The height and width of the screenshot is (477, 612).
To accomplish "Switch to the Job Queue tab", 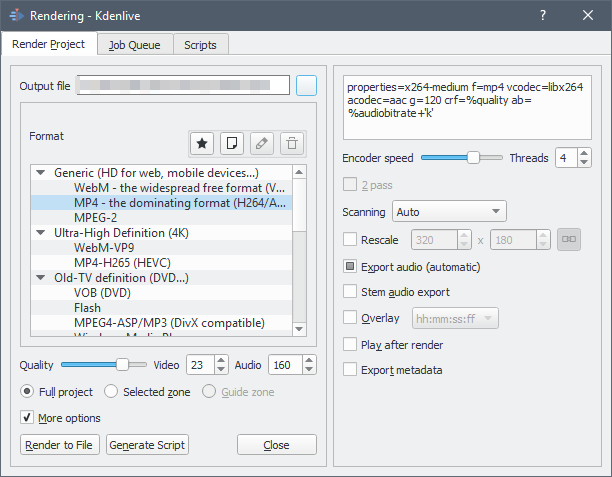I will (x=135, y=45).
